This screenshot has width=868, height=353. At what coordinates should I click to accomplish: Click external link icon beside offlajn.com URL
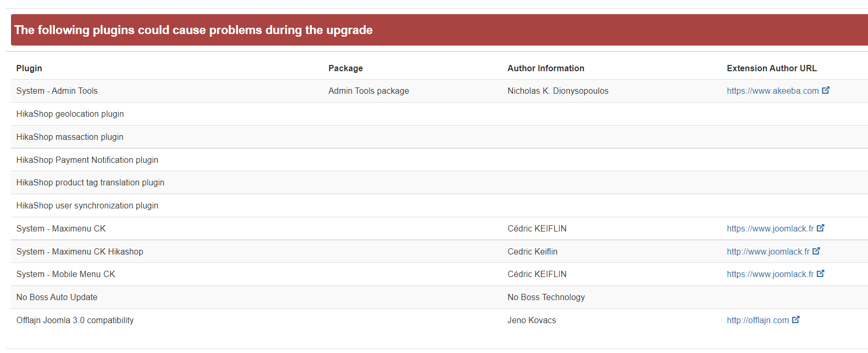[796, 319]
